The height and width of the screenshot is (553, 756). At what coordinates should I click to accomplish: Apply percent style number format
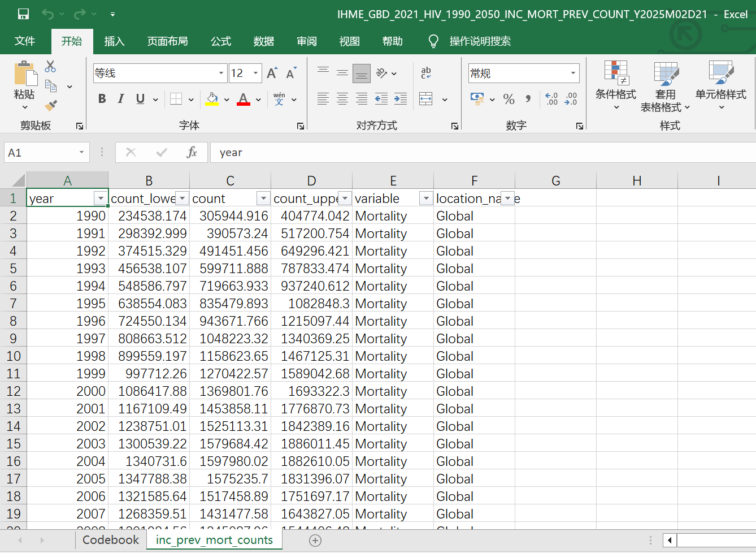pyautogui.click(x=509, y=99)
